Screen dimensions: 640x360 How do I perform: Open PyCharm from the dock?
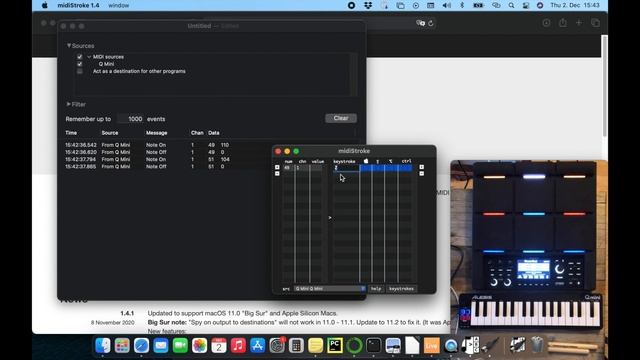[x=335, y=346]
